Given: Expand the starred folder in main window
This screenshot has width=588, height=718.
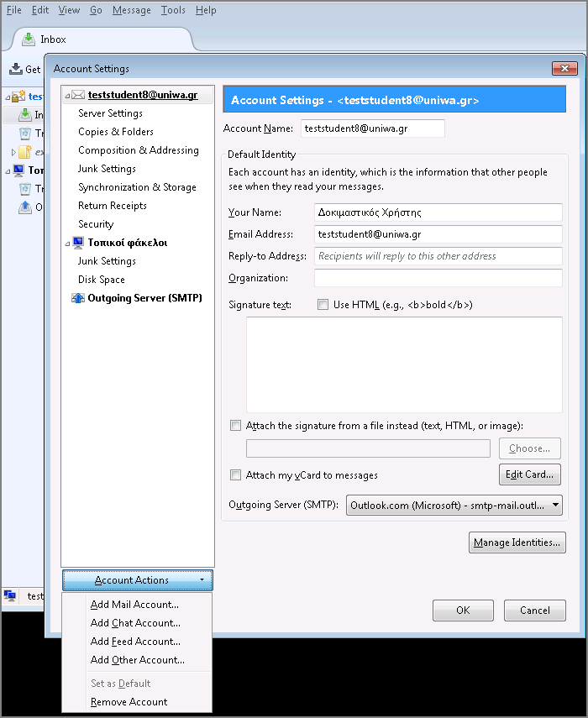Looking at the screenshot, I should (x=13, y=151).
